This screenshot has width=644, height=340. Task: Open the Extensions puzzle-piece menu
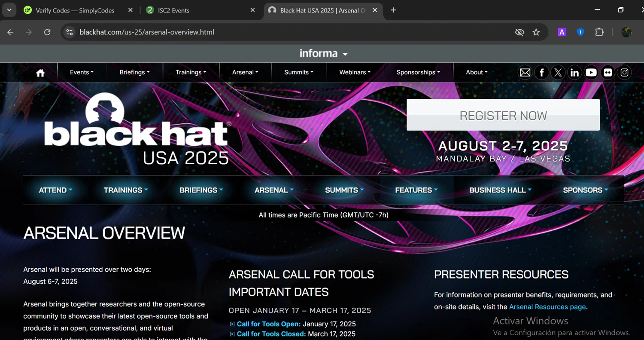point(599,32)
